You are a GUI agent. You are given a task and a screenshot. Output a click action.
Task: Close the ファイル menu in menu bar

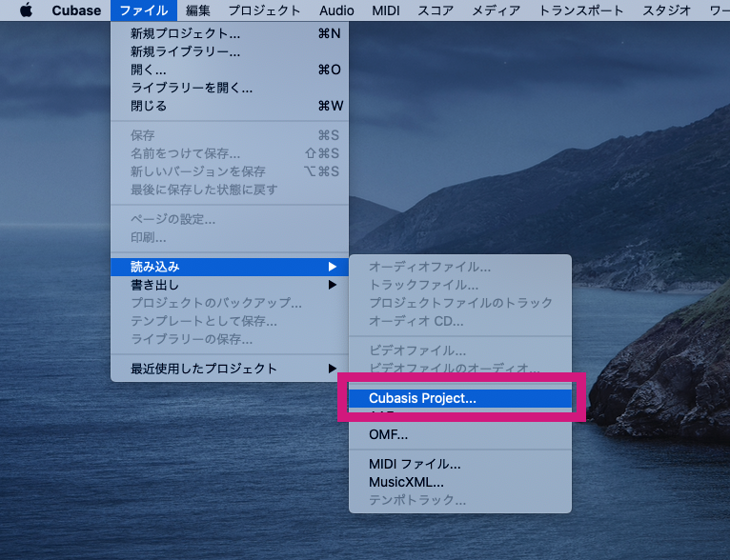point(144,10)
